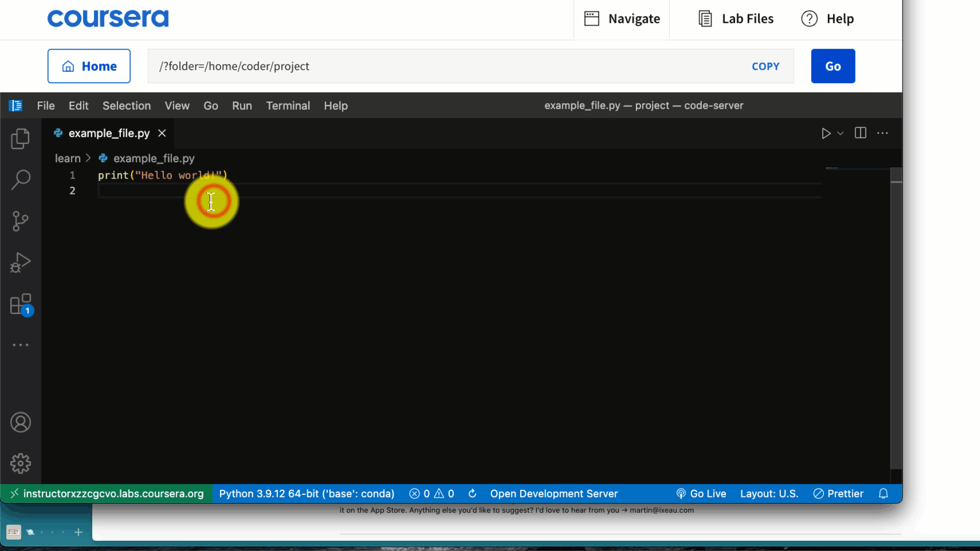The width and height of the screenshot is (980, 551).
Task: Expand the run options dropdown arrow
Action: (x=841, y=134)
